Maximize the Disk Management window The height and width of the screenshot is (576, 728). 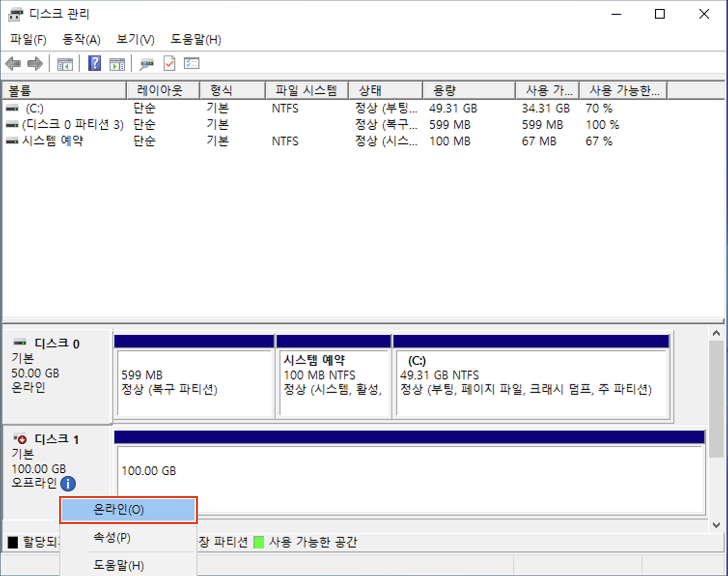click(660, 14)
